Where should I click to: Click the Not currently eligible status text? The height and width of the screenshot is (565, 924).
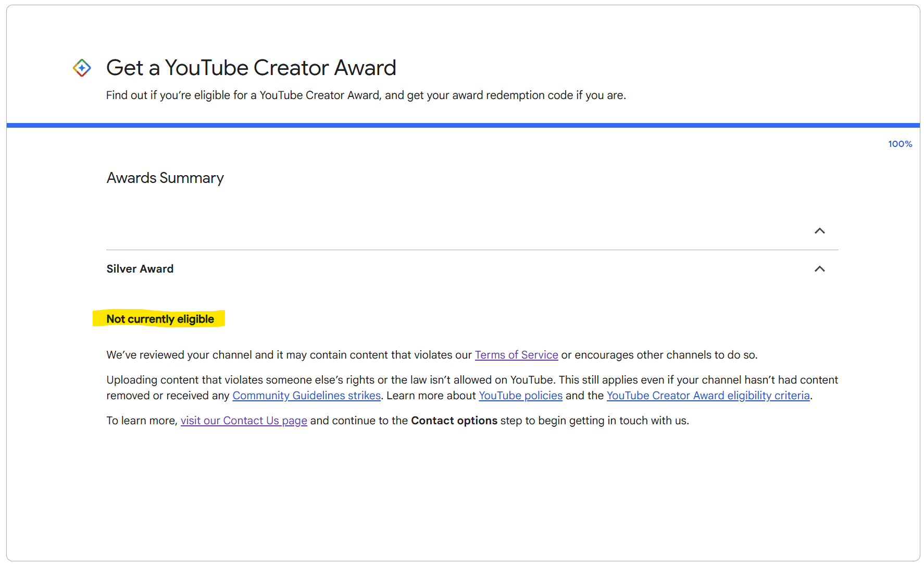click(160, 319)
